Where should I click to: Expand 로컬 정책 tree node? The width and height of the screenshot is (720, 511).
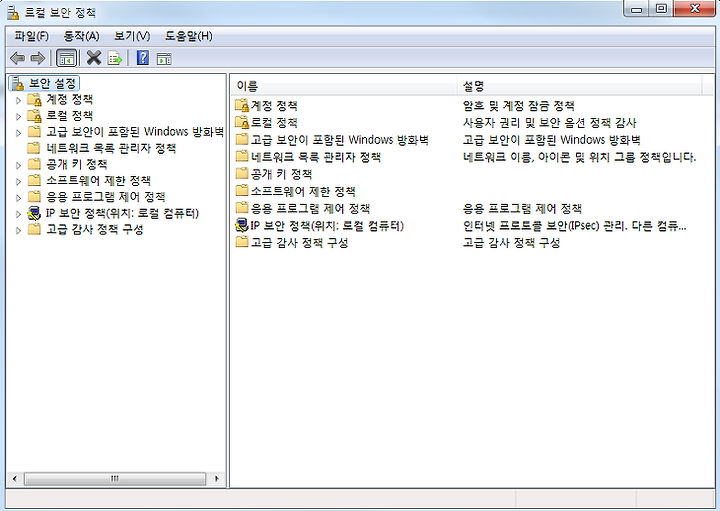18,116
